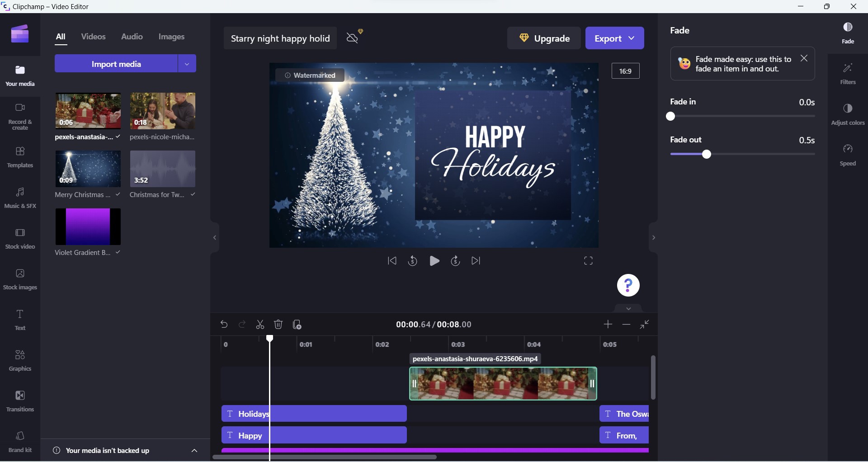The height and width of the screenshot is (462, 868).
Task: Select the Holidays text clip on timeline
Action: (x=314, y=414)
